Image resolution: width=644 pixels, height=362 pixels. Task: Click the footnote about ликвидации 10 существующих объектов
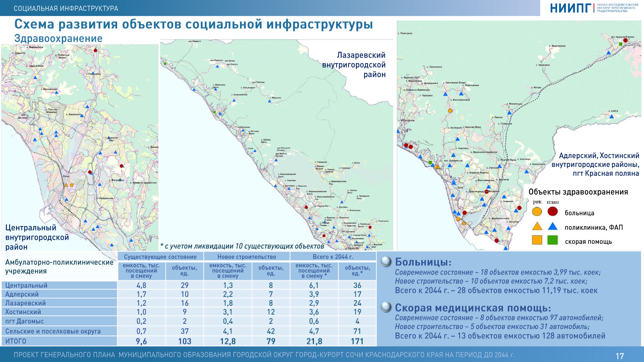point(242,246)
